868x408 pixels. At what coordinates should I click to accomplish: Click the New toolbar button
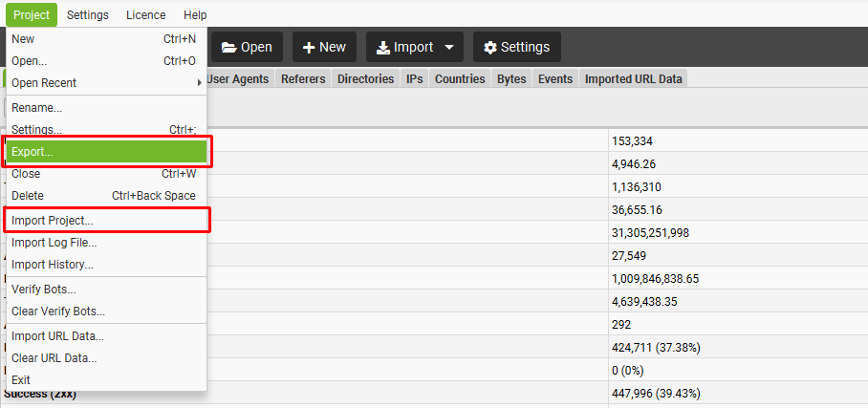click(x=324, y=47)
